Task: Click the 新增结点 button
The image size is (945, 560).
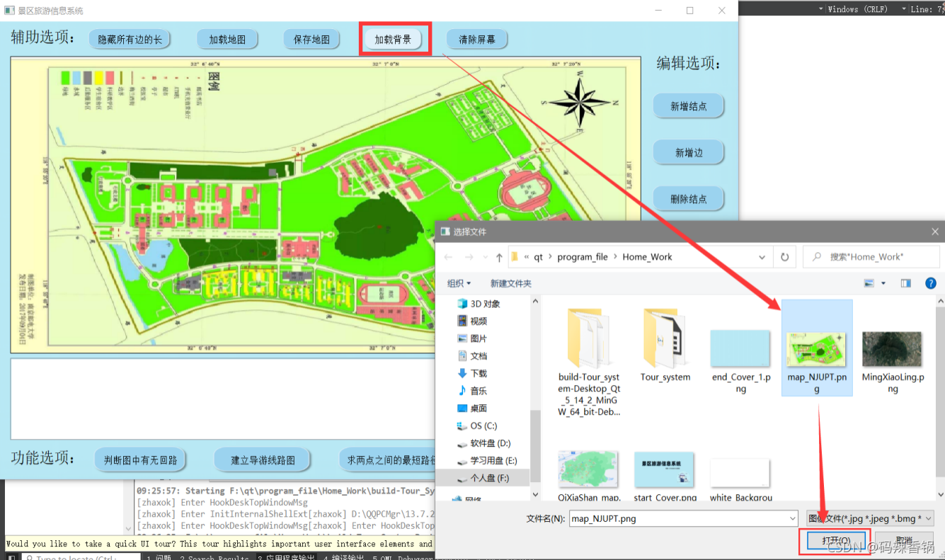Action: pos(689,106)
